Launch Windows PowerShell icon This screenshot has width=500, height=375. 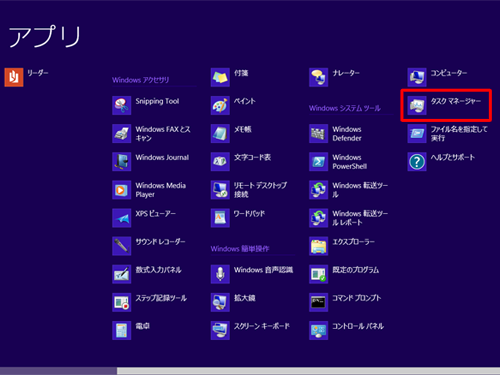[x=318, y=162]
